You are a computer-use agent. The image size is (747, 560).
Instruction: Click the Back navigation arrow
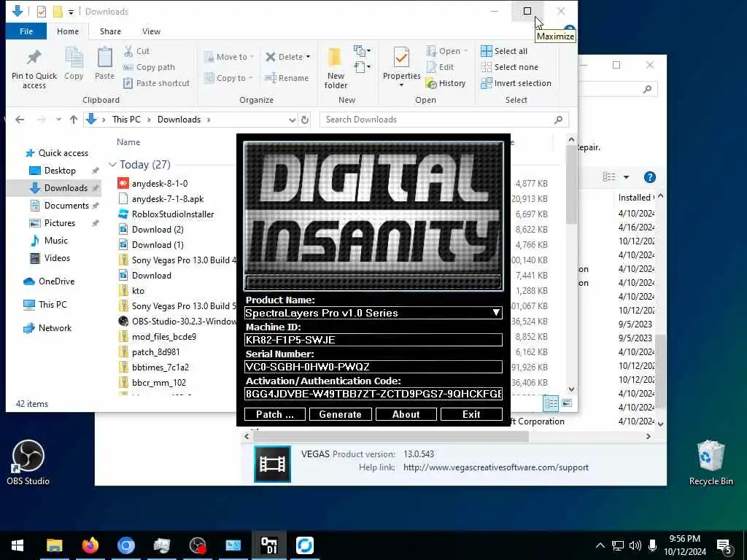20,120
